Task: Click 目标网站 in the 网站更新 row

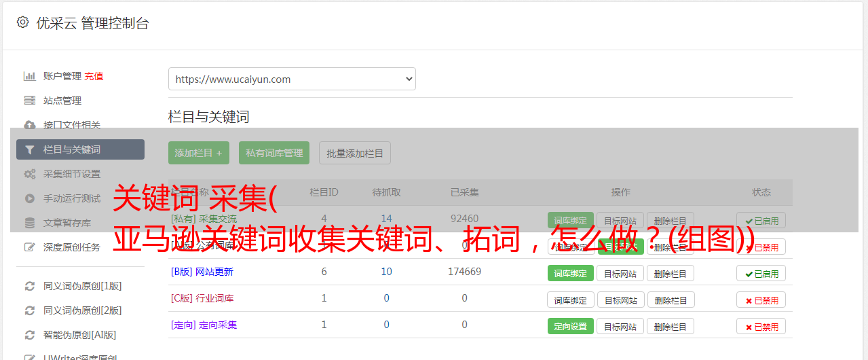Action: (x=620, y=273)
